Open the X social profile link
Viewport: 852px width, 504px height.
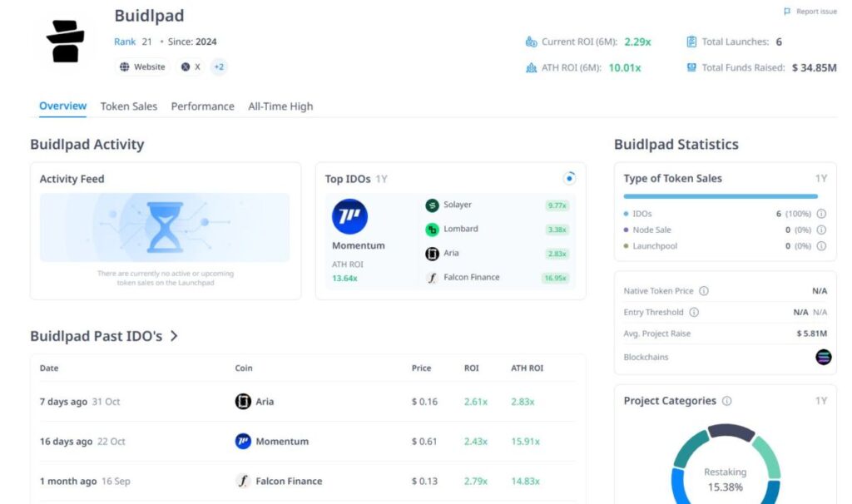coord(191,67)
